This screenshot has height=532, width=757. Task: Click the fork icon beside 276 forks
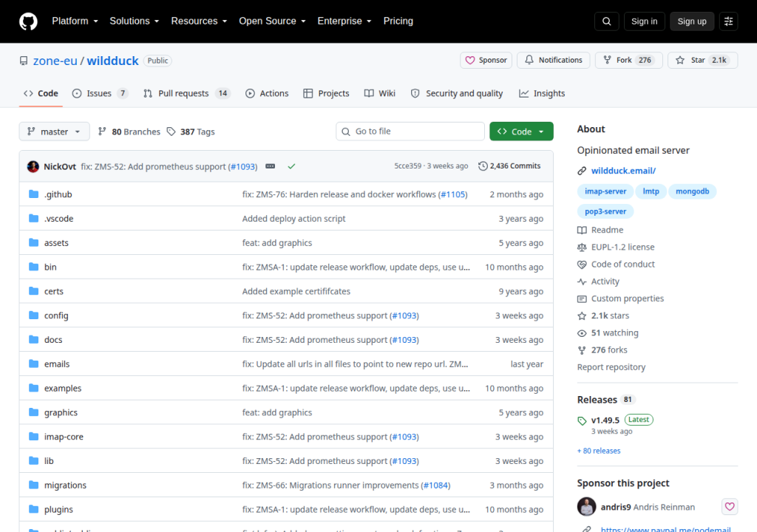[582, 350]
